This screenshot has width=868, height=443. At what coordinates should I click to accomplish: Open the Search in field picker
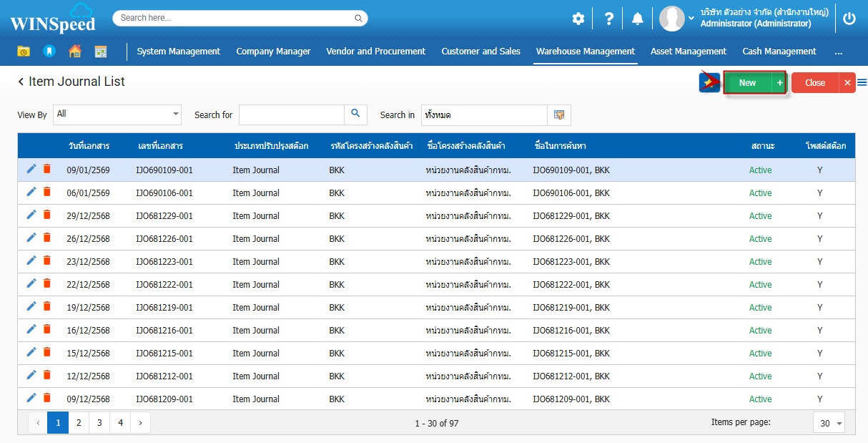point(559,115)
